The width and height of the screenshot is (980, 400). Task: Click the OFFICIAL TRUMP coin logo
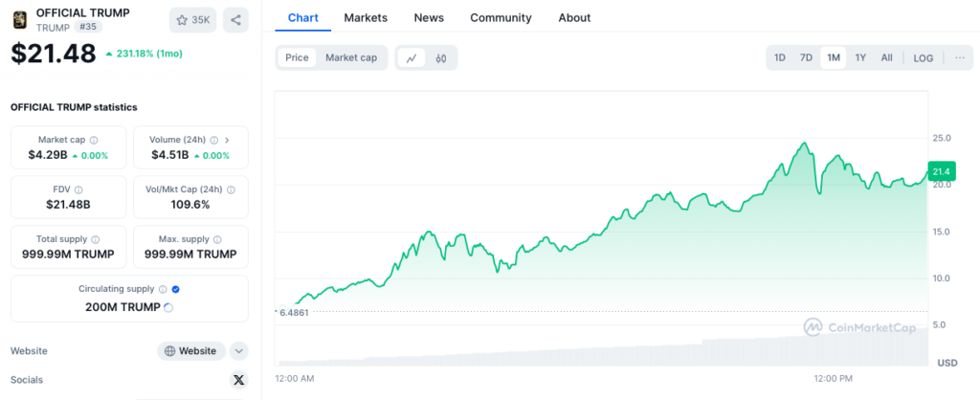[20, 20]
